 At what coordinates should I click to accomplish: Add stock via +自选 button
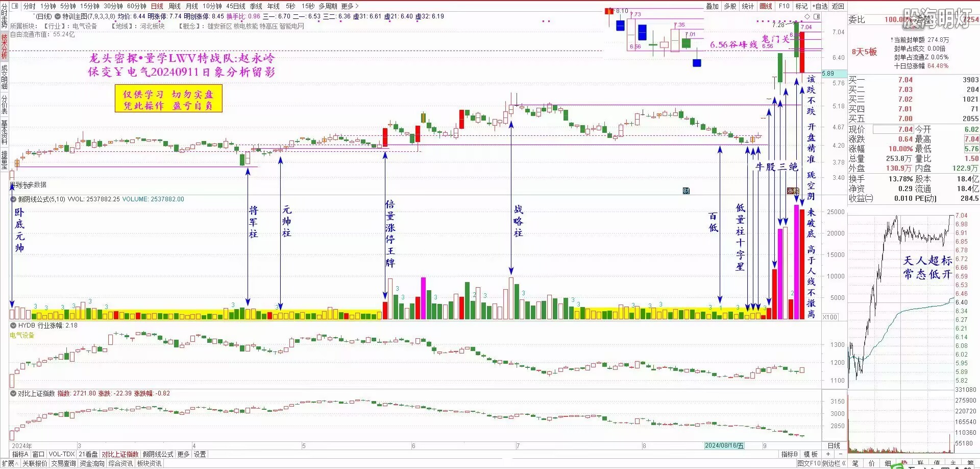coord(819,6)
